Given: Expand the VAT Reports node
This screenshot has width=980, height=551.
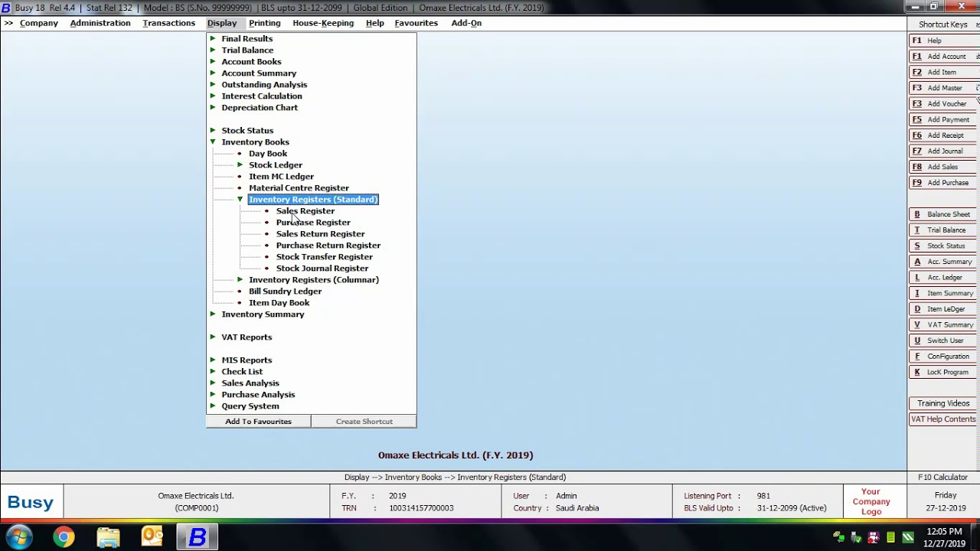Looking at the screenshot, I should 213,337.
